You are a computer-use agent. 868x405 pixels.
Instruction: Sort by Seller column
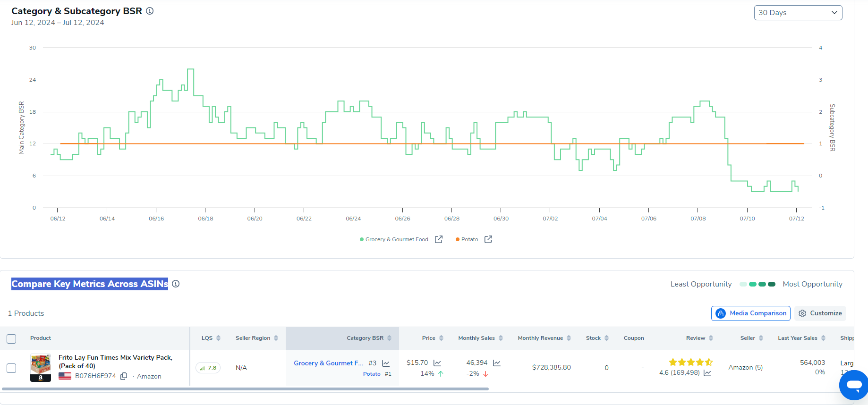[761, 338]
